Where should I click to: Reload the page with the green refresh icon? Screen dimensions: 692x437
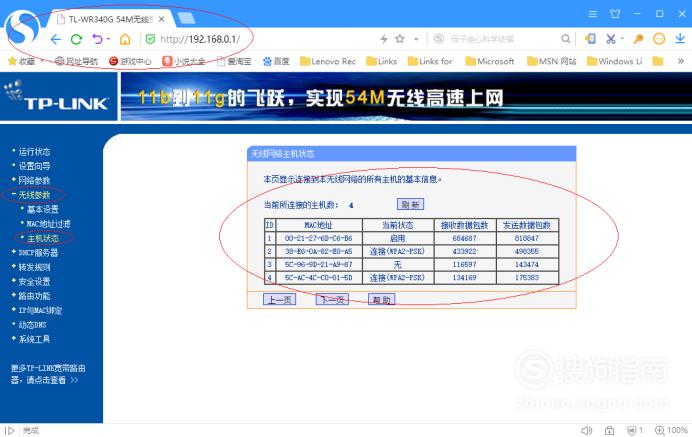click(76, 39)
